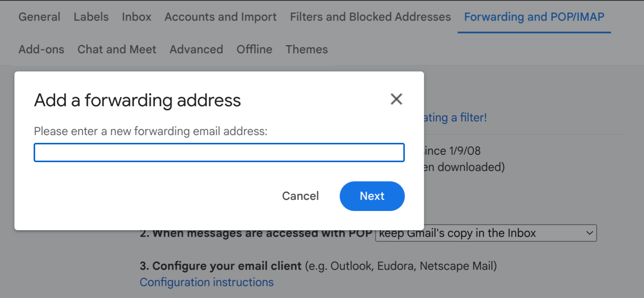Open the Add-ons tab

41,49
